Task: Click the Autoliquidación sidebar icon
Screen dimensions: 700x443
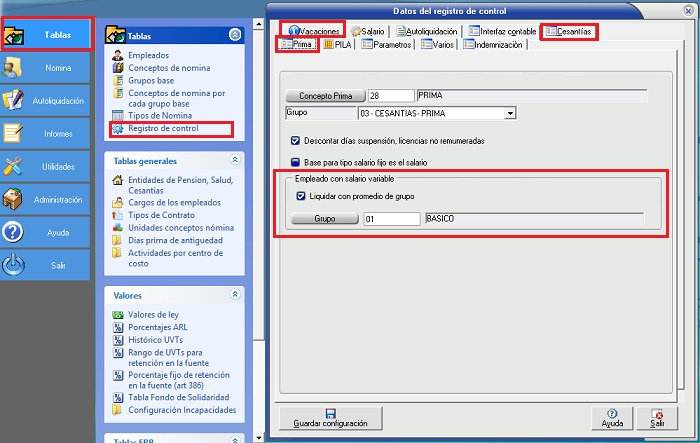Action: 14,101
